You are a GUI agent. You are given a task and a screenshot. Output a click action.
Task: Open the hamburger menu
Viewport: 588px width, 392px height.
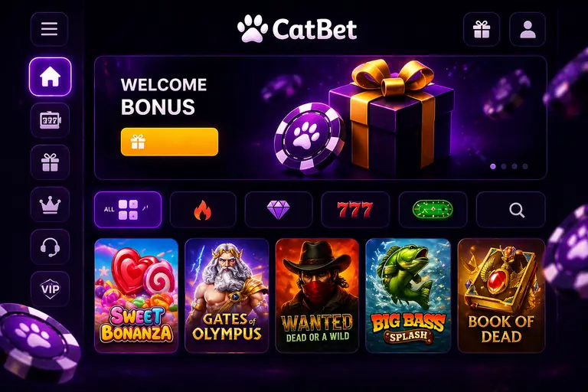(x=49, y=29)
